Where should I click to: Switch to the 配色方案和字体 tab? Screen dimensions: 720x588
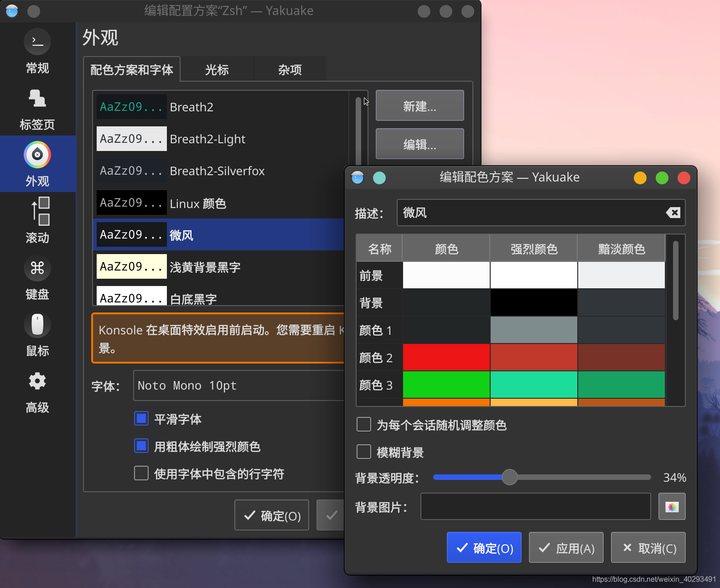click(x=132, y=69)
